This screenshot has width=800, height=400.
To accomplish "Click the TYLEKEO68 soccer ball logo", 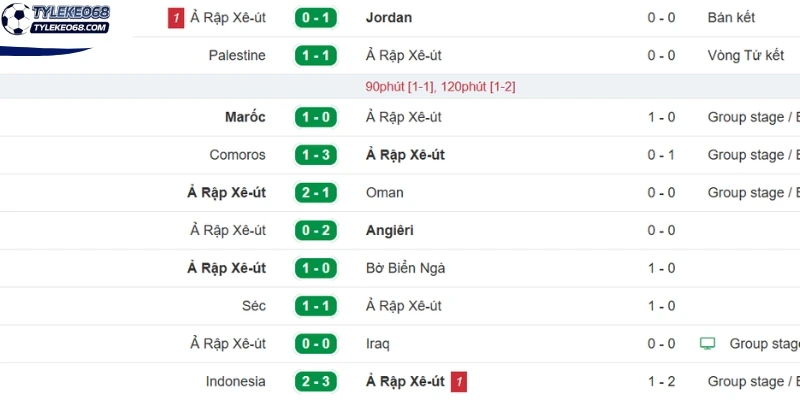I will 55,19.
